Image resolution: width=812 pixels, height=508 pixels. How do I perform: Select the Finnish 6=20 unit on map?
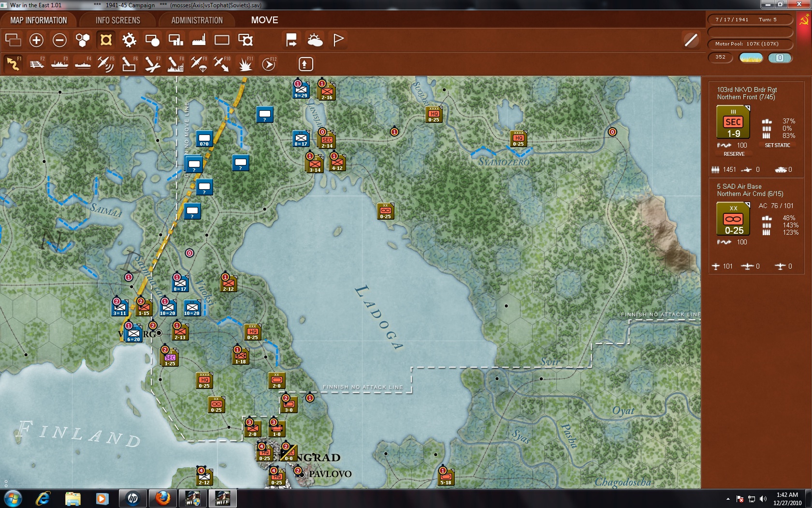click(133, 334)
